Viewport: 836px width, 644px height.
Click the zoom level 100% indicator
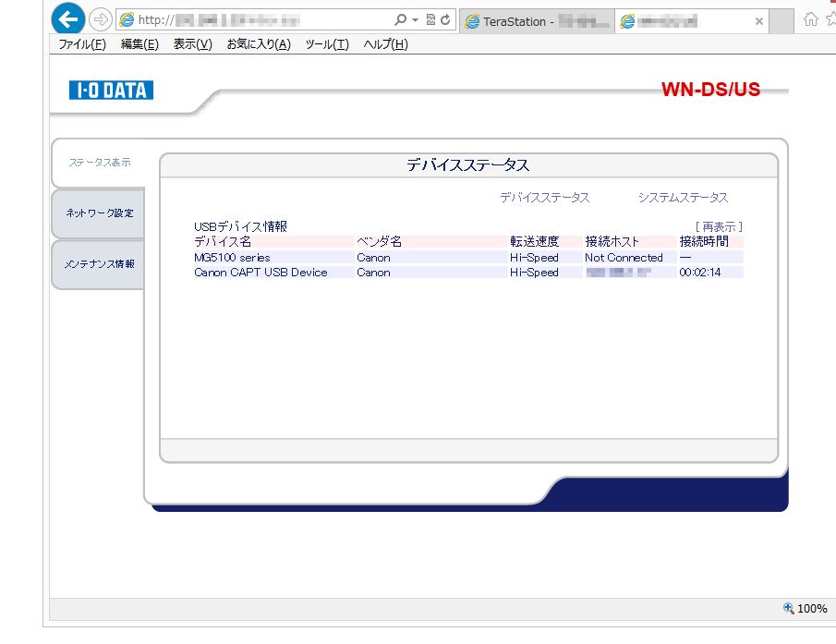click(806, 608)
